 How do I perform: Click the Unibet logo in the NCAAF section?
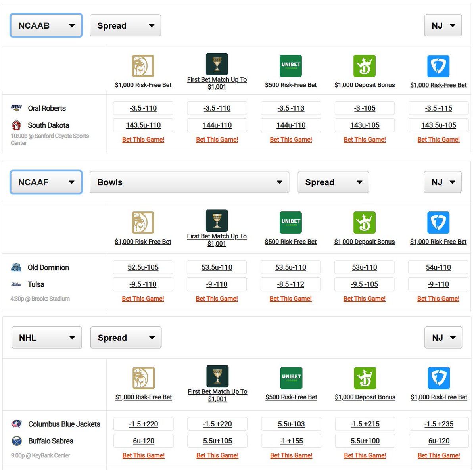pyautogui.click(x=291, y=223)
